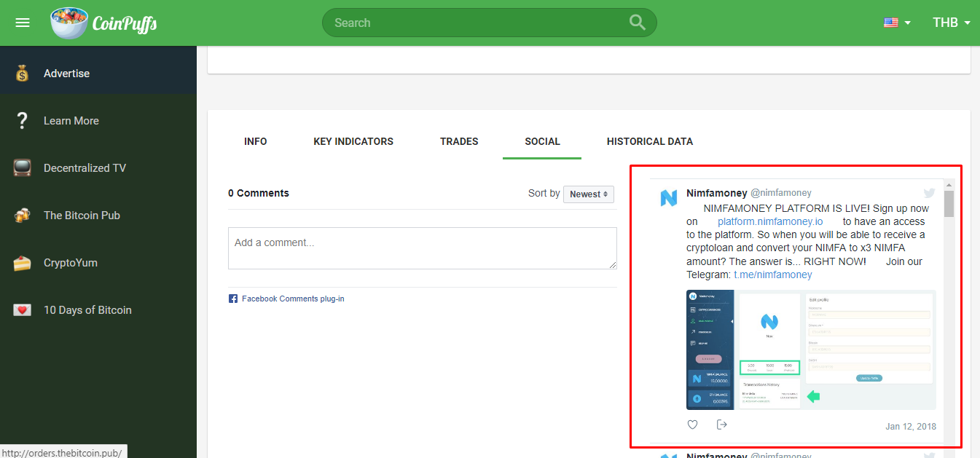Click the Jan 12, 2018 tweet date
Image resolution: width=980 pixels, height=458 pixels.
point(911,426)
